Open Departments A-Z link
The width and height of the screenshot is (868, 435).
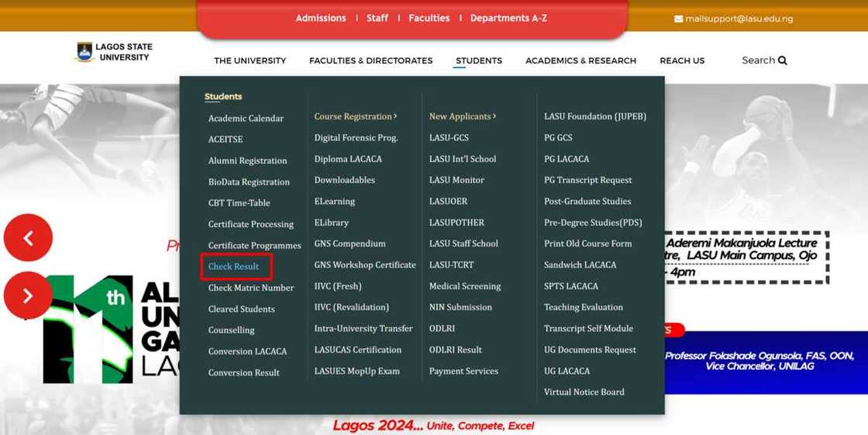click(508, 18)
